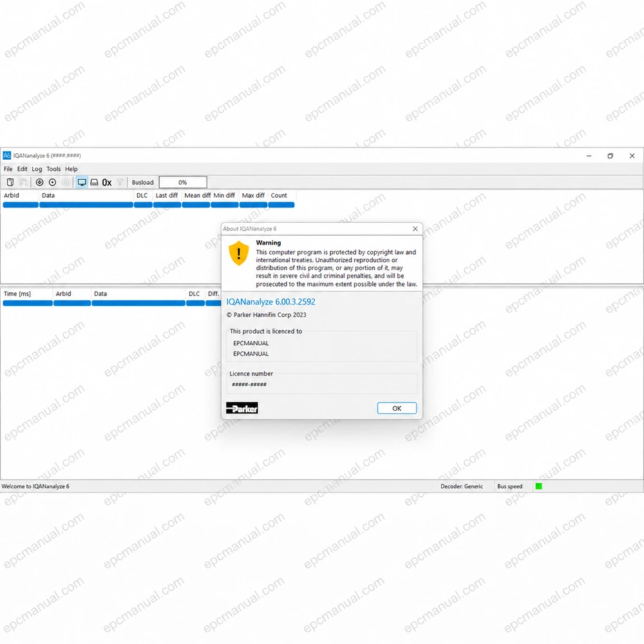
Task: Click IQANanalyze 6.00.3.2592 version text
Action: tap(270, 302)
